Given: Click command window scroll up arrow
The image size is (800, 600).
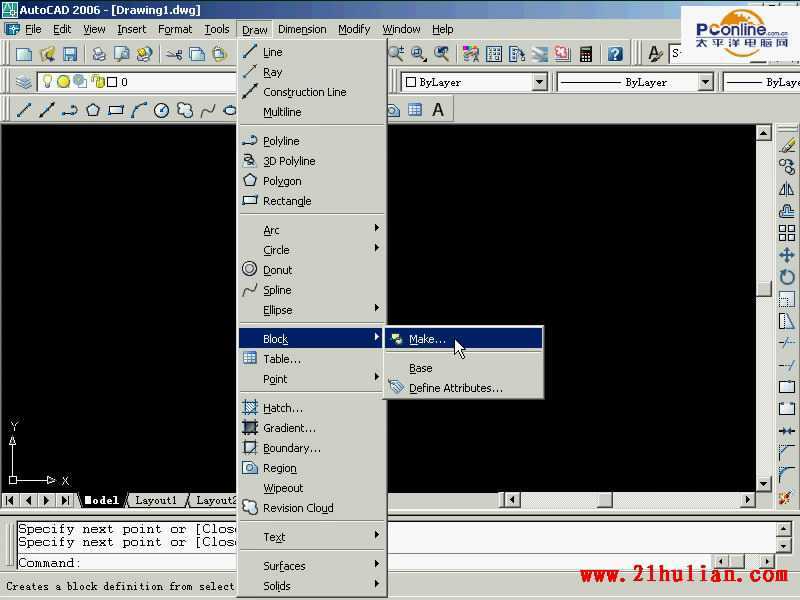Looking at the screenshot, I should point(783,529).
